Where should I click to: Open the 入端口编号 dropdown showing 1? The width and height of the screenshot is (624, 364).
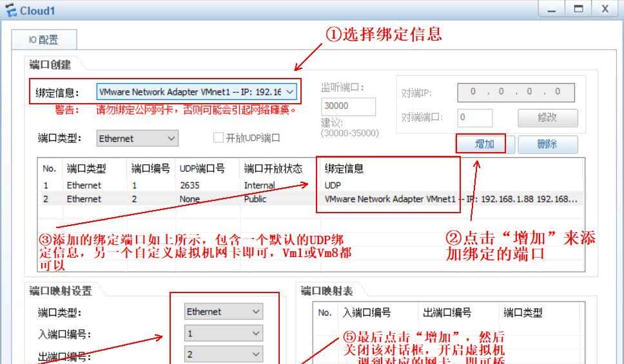pyautogui.click(x=223, y=333)
